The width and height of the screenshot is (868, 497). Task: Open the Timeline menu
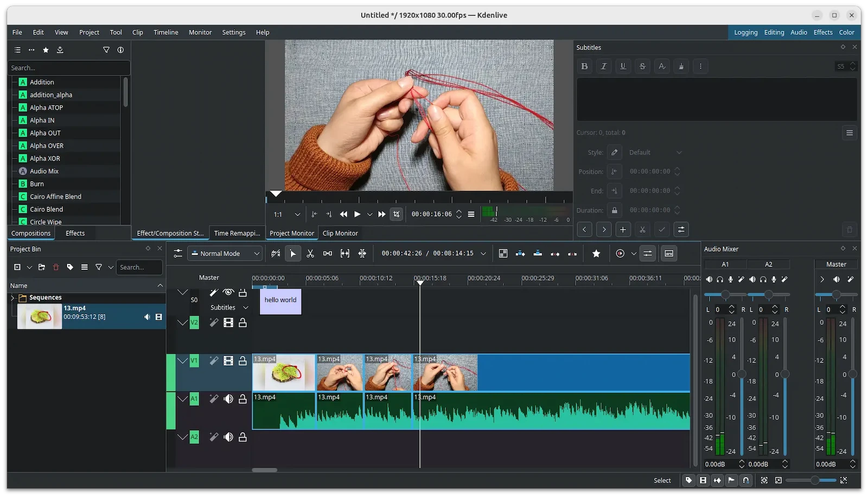pyautogui.click(x=165, y=33)
